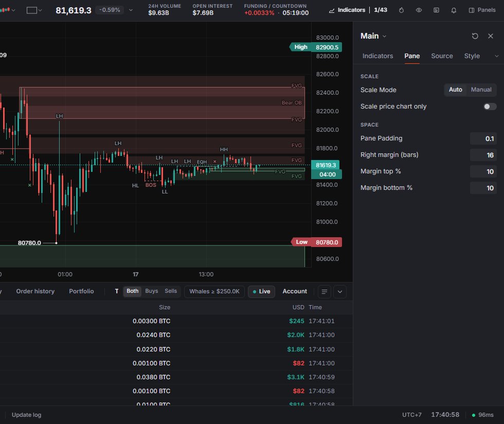This screenshot has height=424, width=504.
Task: Toggle the Live trades feed button
Action: coord(261,291)
